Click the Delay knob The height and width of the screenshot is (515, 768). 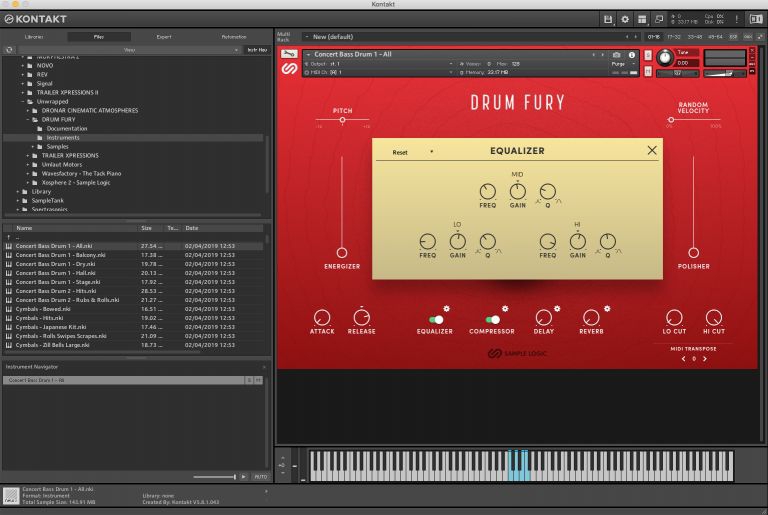(543, 318)
